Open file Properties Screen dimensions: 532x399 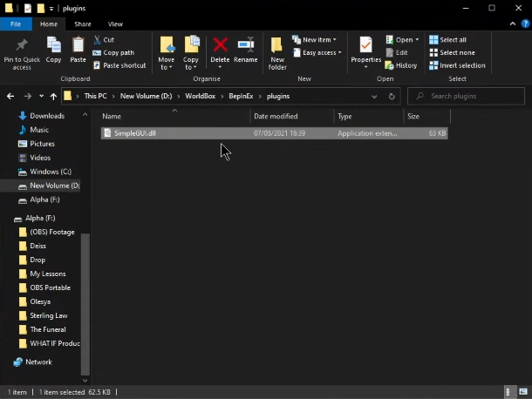(x=366, y=52)
